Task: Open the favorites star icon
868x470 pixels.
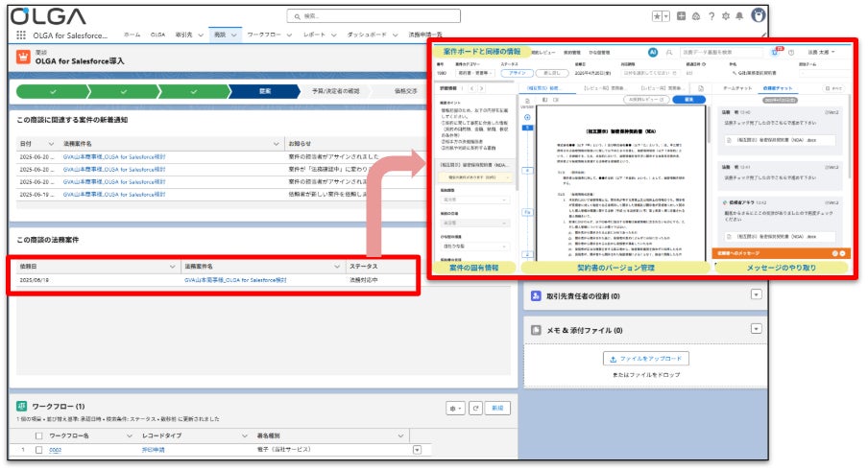Action: 657,16
